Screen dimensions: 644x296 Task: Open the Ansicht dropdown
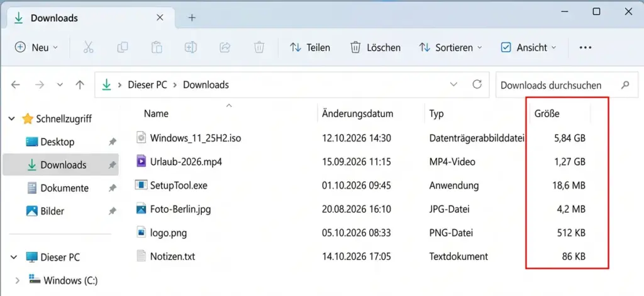click(x=528, y=48)
